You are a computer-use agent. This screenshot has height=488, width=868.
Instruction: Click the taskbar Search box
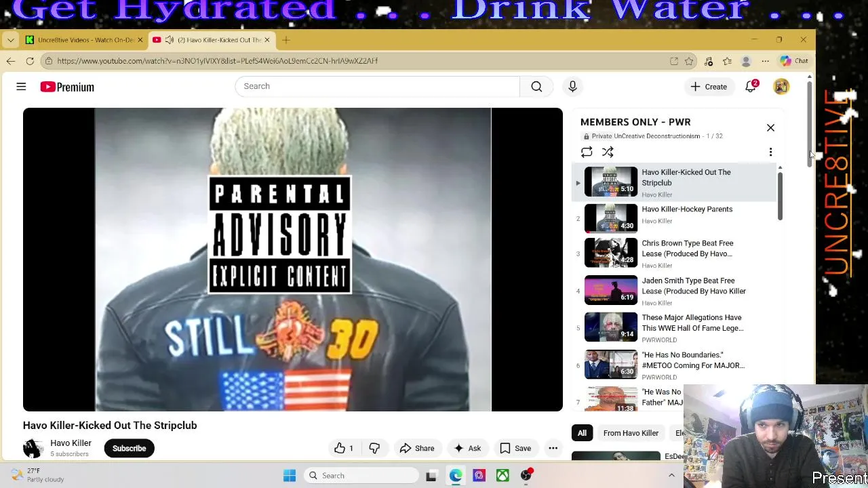(x=361, y=476)
